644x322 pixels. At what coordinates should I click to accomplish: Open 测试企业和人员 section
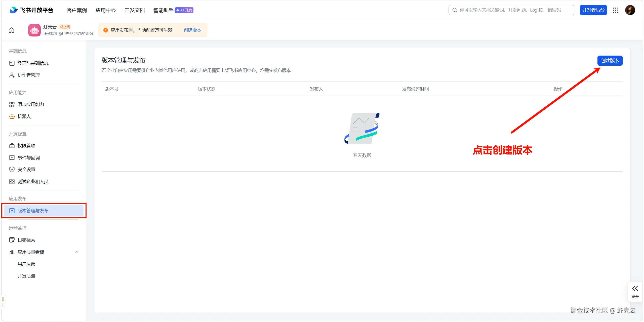tap(33, 181)
